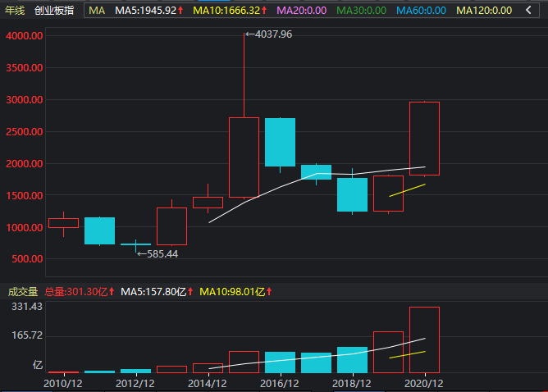The height and width of the screenshot is (392, 548).
Task: Click the 成交量 volume indicator label
Action: pos(23,292)
